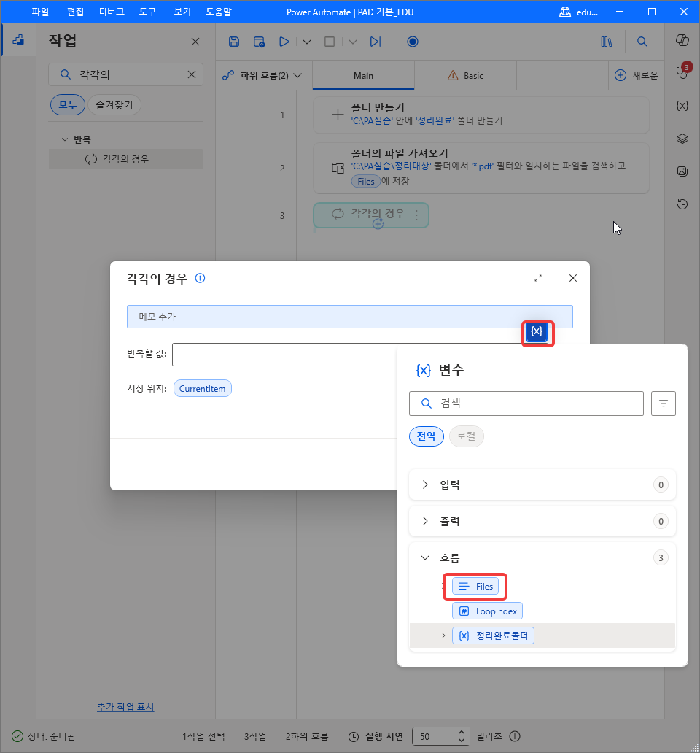
Task: Open the dropdown arrow next to Stop
Action: point(353,42)
